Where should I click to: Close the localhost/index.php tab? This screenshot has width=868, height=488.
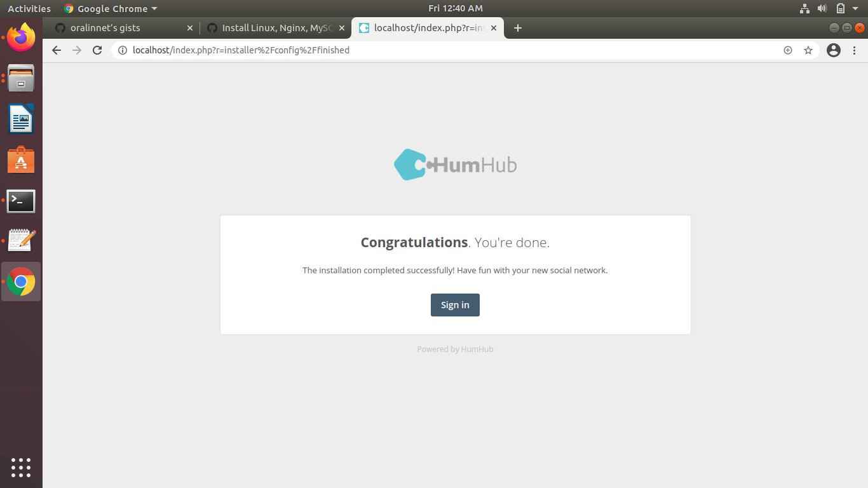[x=494, y=28]
